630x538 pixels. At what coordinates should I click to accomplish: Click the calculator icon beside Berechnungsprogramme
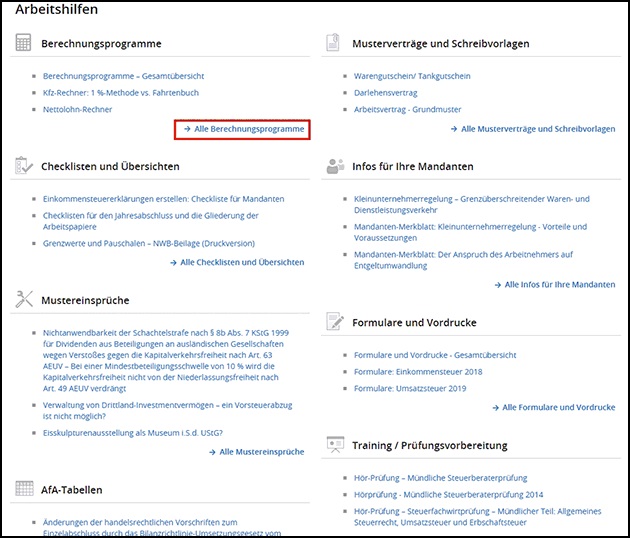click(x=24, y=44)
